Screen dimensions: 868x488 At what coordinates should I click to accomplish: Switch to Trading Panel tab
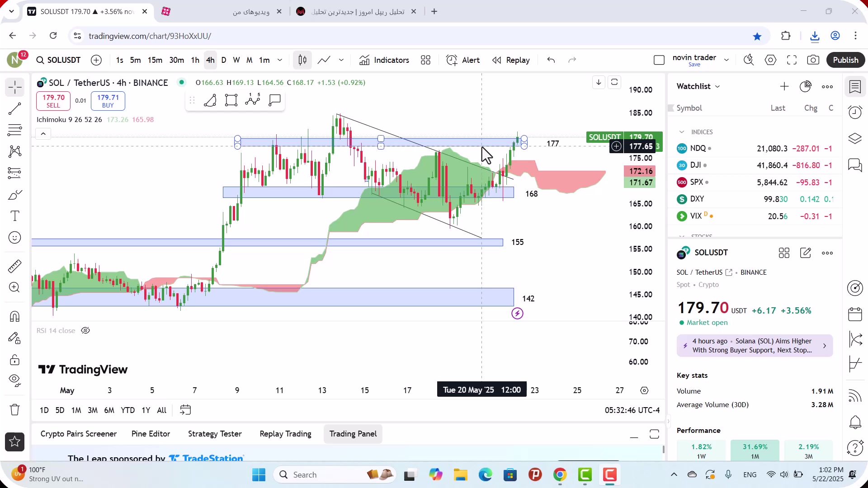coord(353,434)
